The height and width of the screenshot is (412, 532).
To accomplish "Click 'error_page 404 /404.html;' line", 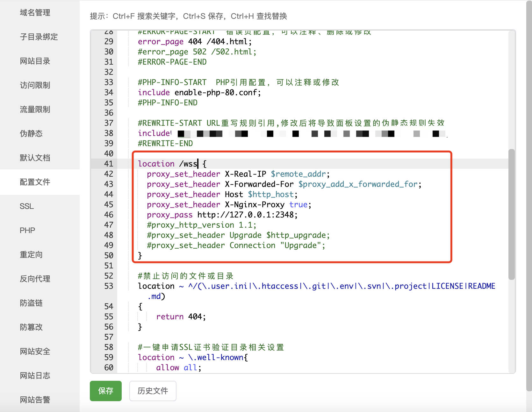I will point(195,41).
